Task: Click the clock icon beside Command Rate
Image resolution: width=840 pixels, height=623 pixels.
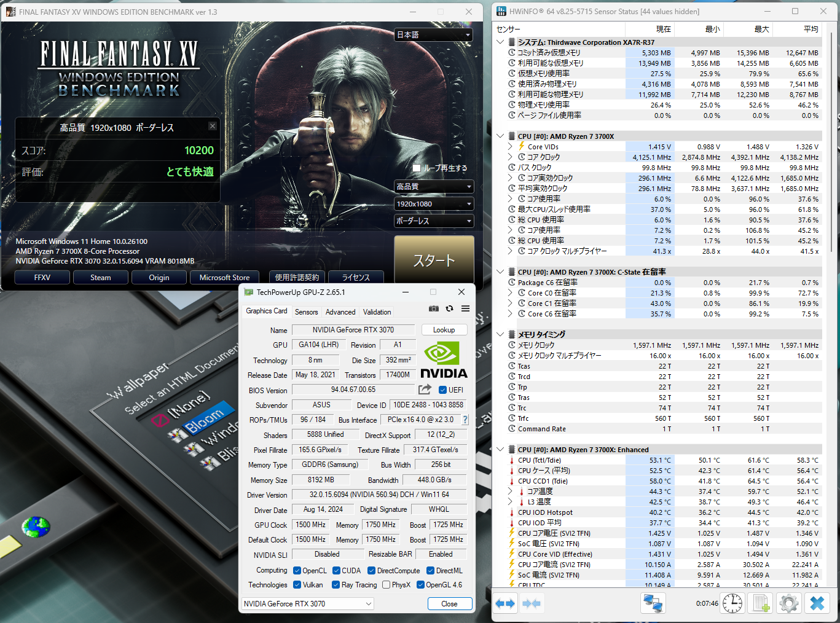Action: (512, 429)
